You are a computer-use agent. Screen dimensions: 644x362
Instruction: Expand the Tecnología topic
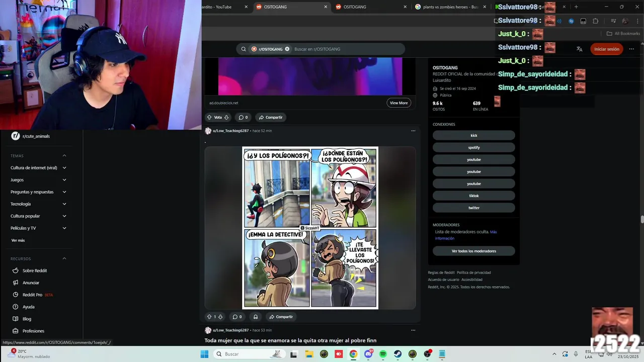(x=39, y=204)
